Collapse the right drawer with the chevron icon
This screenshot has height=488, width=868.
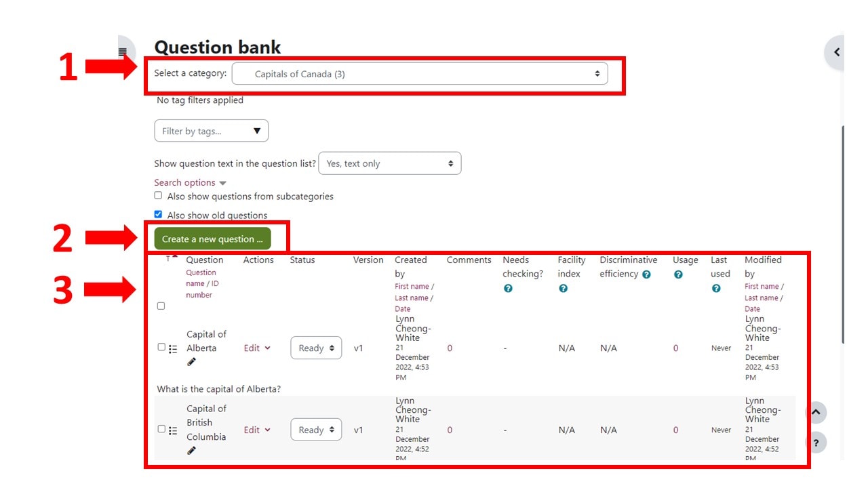pos(836,52)
